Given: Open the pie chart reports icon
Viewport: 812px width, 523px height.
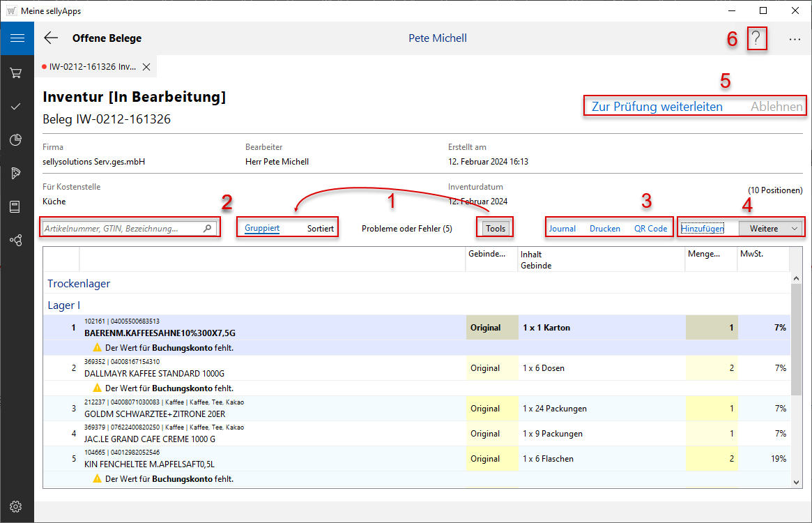Looking at the screenshot, I should point(16,139).
